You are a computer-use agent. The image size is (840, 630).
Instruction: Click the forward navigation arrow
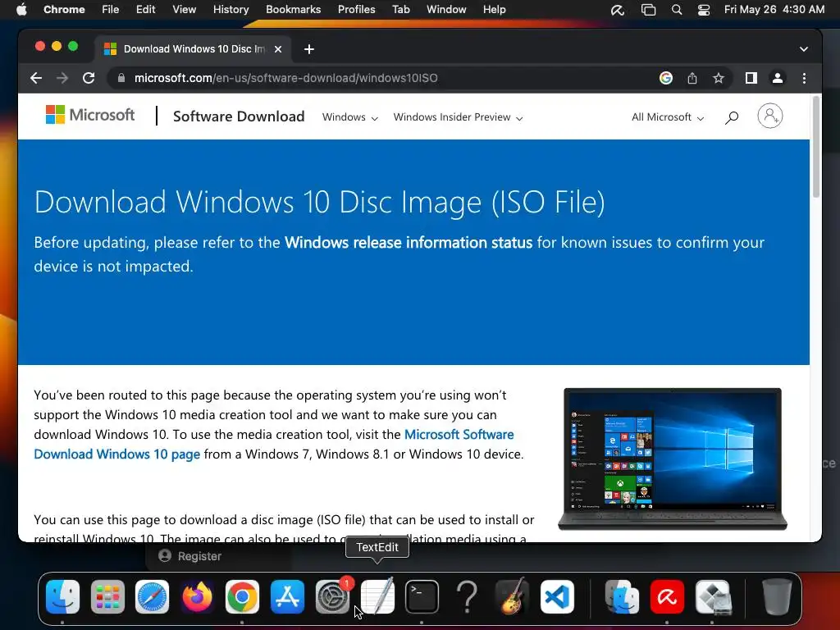coord(62,78)
